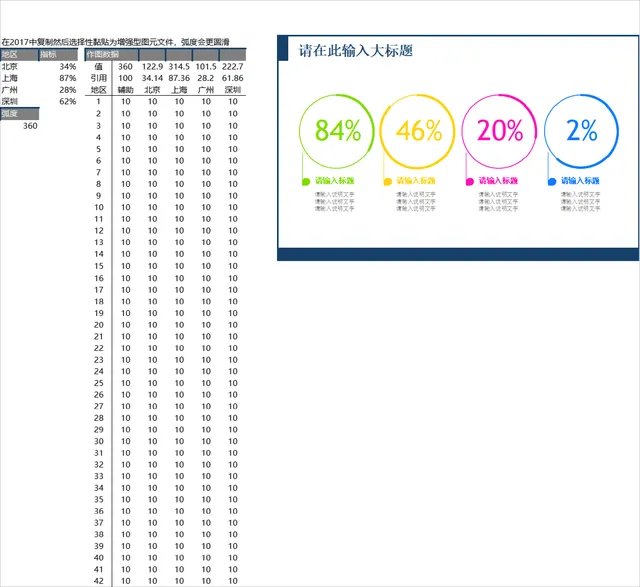
Task: Select the 34.14 cell
Action: tap(152, 78)
